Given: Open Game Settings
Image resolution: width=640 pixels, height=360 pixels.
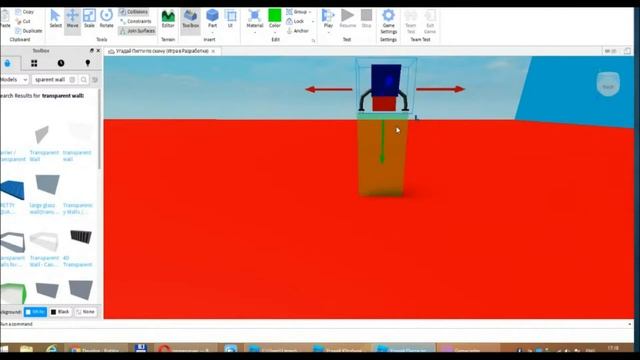Looking at the screenshot, I should pos(388,21).
